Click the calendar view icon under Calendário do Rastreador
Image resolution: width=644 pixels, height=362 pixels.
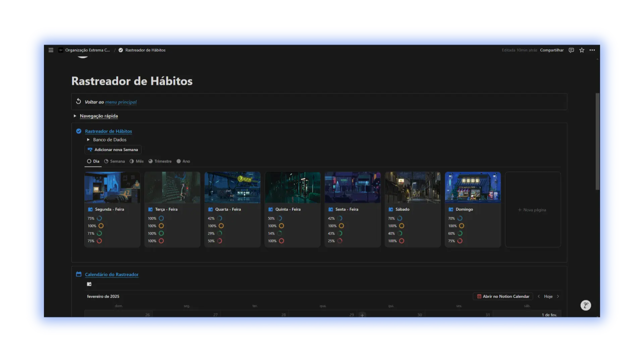(89, 284)
